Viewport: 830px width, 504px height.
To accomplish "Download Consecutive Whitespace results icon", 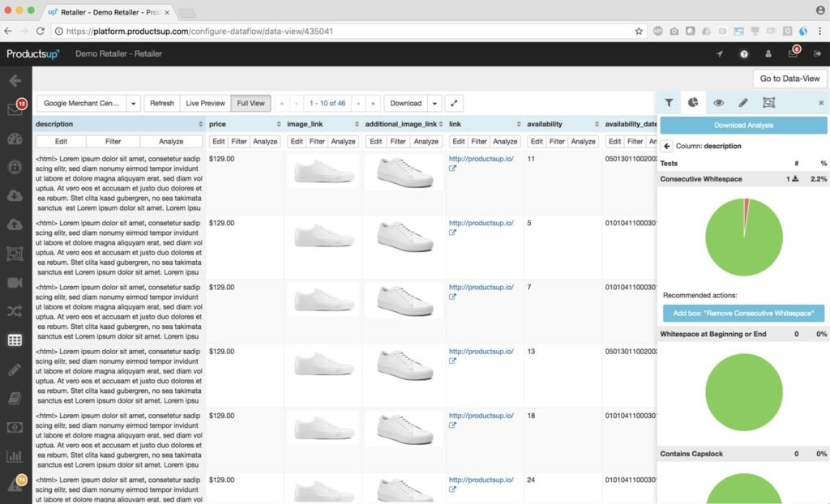I will (x=795, y=179).
